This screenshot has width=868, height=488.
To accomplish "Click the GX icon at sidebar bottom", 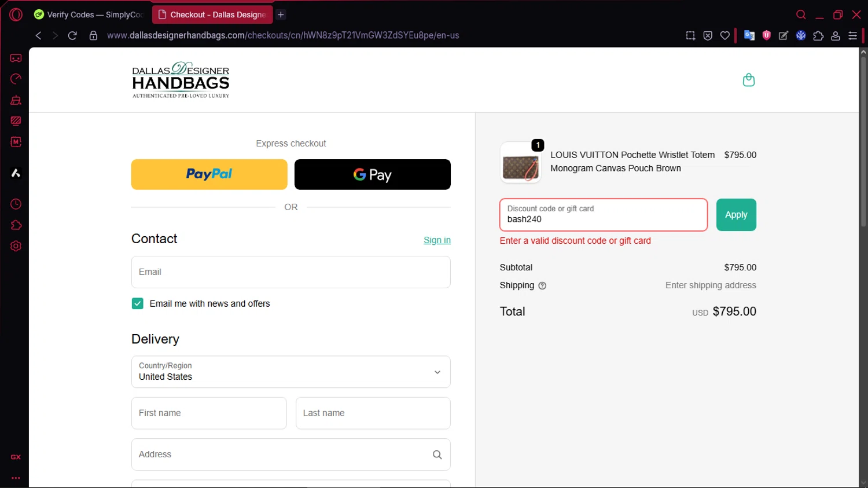I will pyautogui.click(x=16, y=457).
